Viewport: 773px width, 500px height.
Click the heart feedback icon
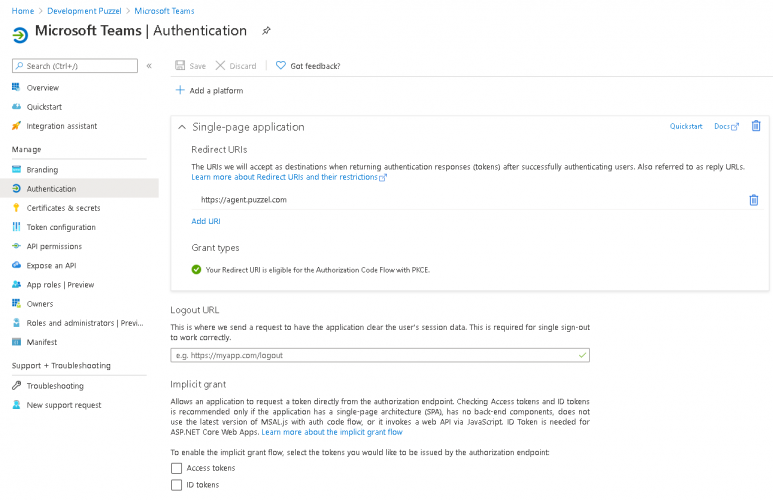click(281, 65)
